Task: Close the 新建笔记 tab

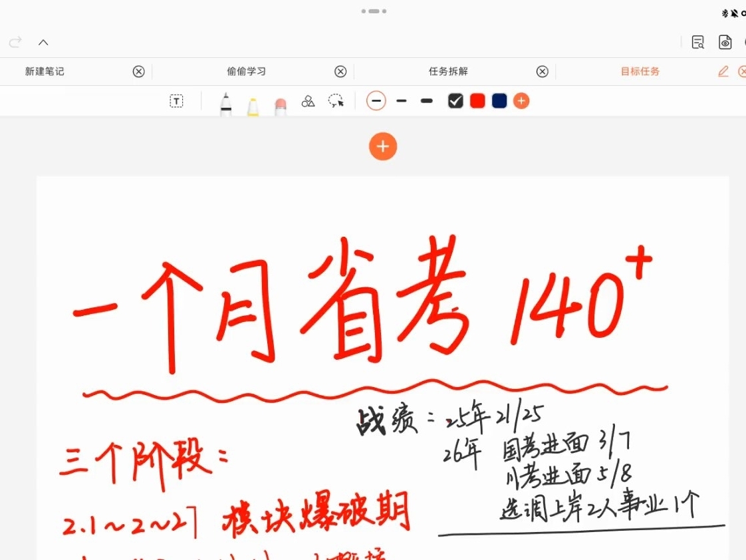Action: 138,71
